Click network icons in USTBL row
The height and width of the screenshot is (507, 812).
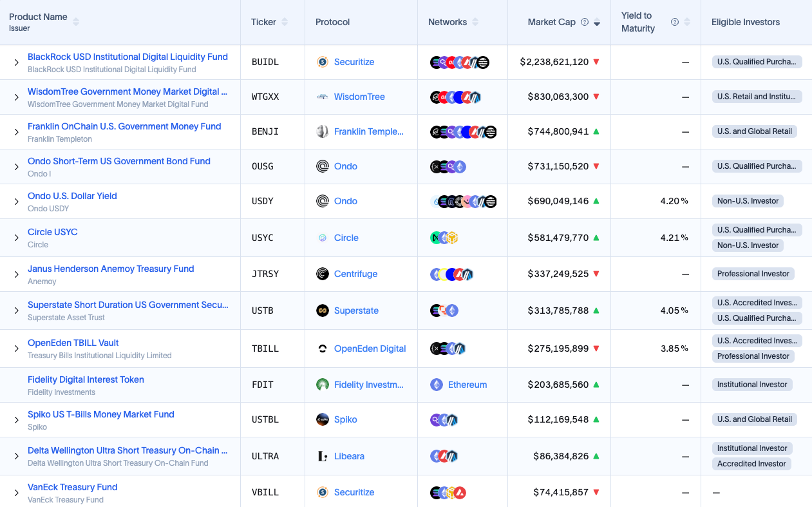coord(444,419)
